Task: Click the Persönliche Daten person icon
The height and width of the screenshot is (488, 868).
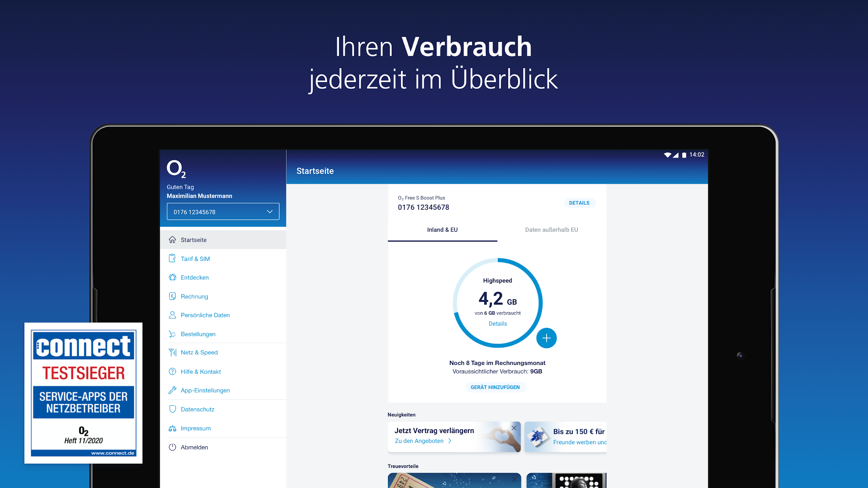Action: (x=172, y=315)
